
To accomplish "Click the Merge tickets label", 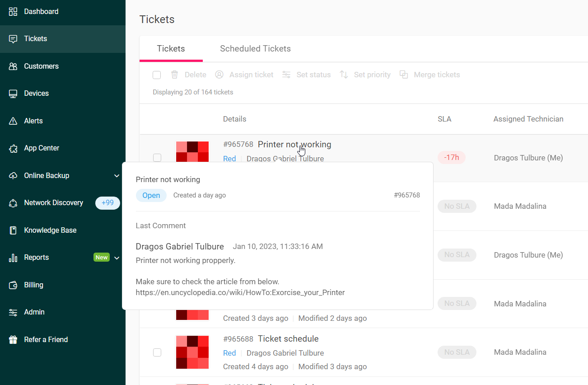I will click(x=437, y=75).
